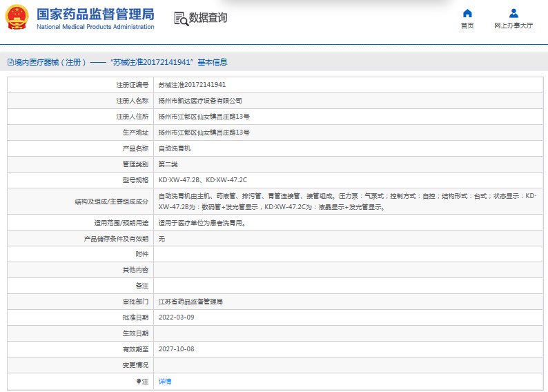Screen dimensions: 548x392
Task: Go to 首页 home icon
Action: point(467,13)
